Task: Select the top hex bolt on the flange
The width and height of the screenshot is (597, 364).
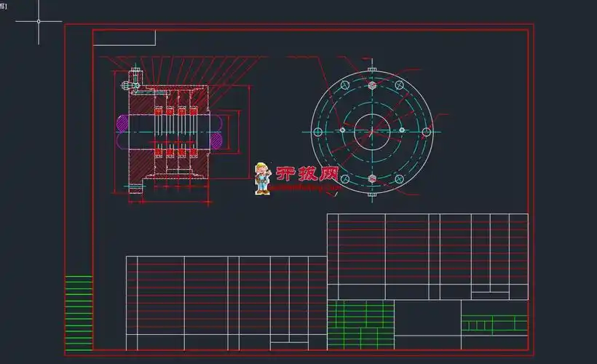Action: pyautogui.click(x=371, y=84)
